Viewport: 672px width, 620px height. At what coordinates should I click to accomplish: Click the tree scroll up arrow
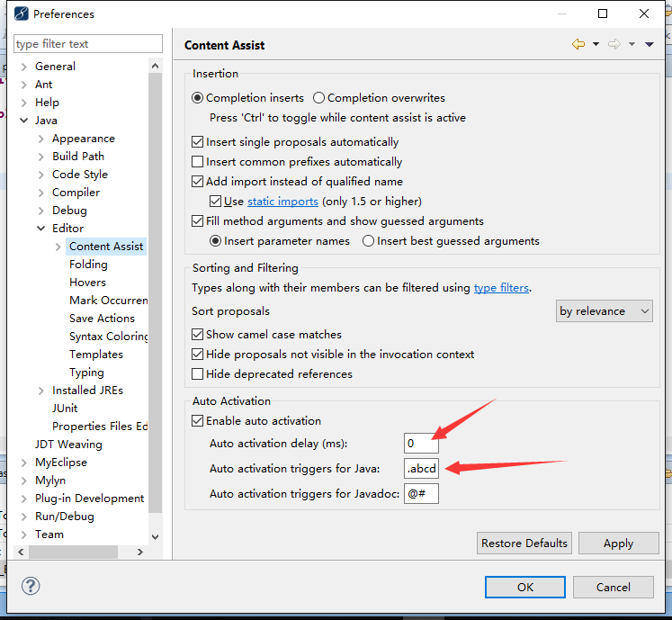(x=155, y=66)
